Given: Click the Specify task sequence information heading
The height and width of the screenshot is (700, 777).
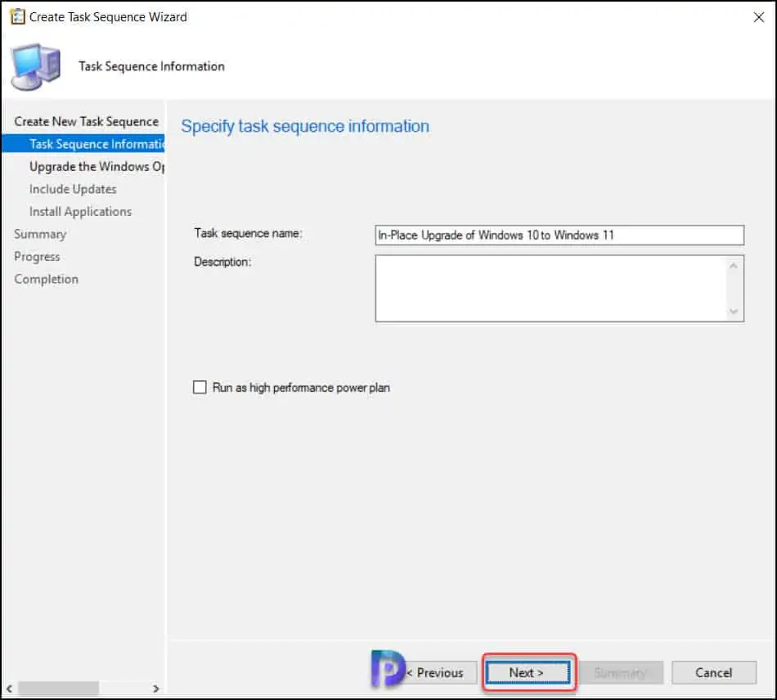Looking at the screenshot, I should point(305,126).
